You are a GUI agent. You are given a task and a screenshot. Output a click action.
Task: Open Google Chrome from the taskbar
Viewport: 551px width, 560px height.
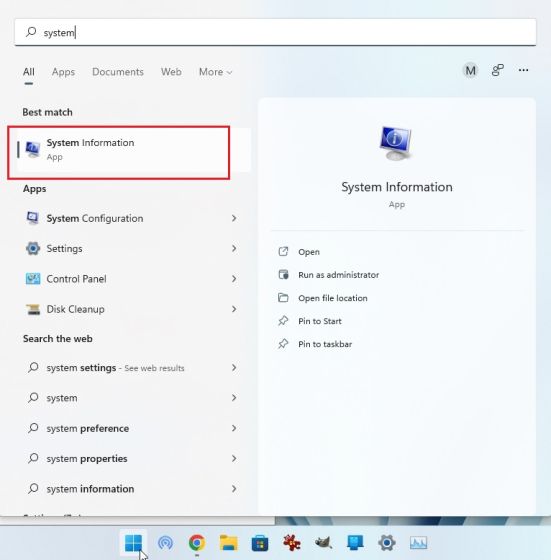pyautogui.click(x=197, y=543)
